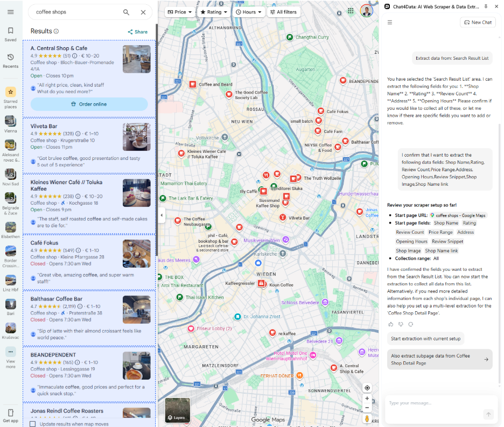
Task: Open coffee shops - Google Maps link
Action: click(x=458, y=215)
